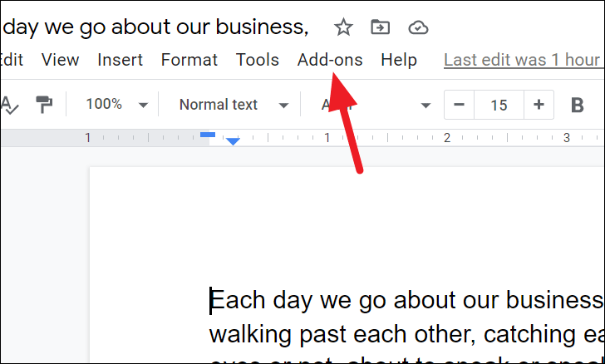
Task: Open the Edit menu
Action: (12, 60)
